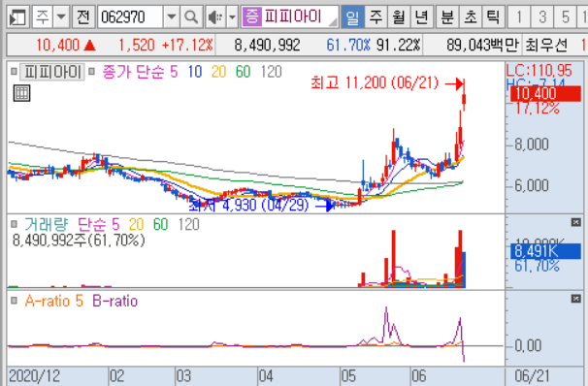
Task: Click the 8,000 price axis label
Action: tap(531, 145)
